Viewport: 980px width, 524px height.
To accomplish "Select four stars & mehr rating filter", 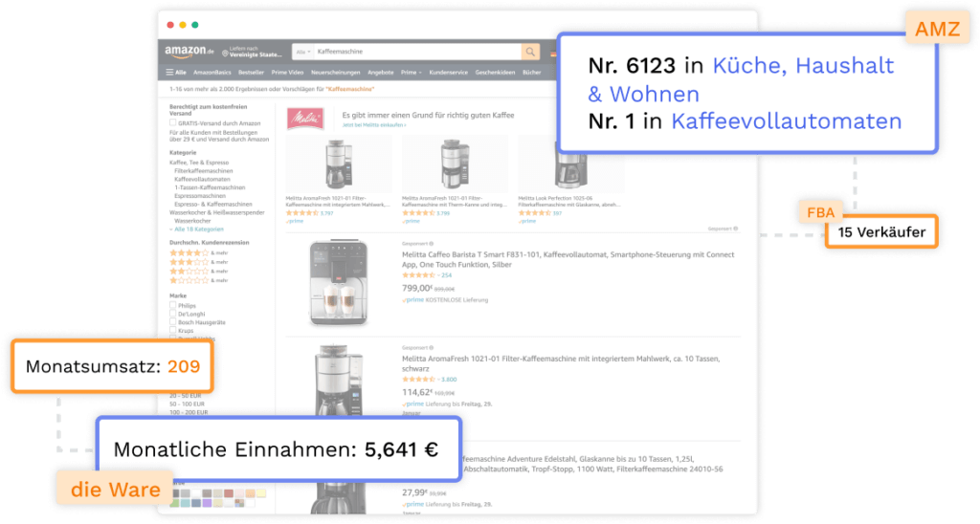I will coord(199,253).
